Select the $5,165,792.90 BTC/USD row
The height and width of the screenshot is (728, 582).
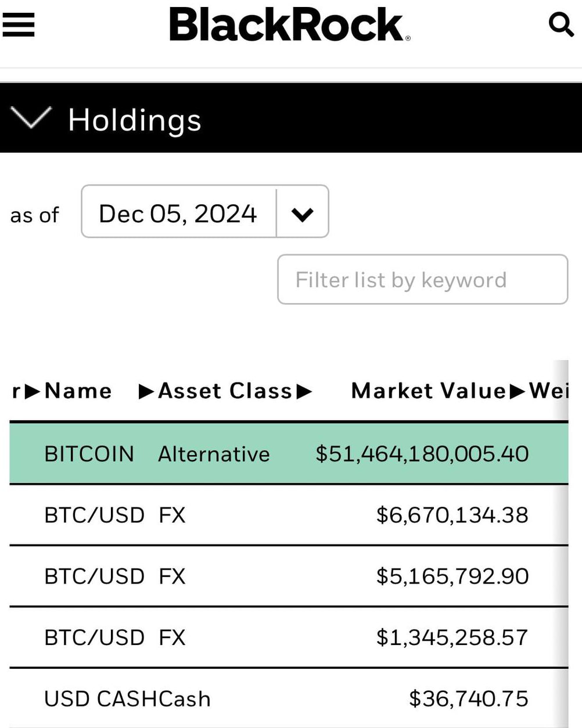[289, 576]
